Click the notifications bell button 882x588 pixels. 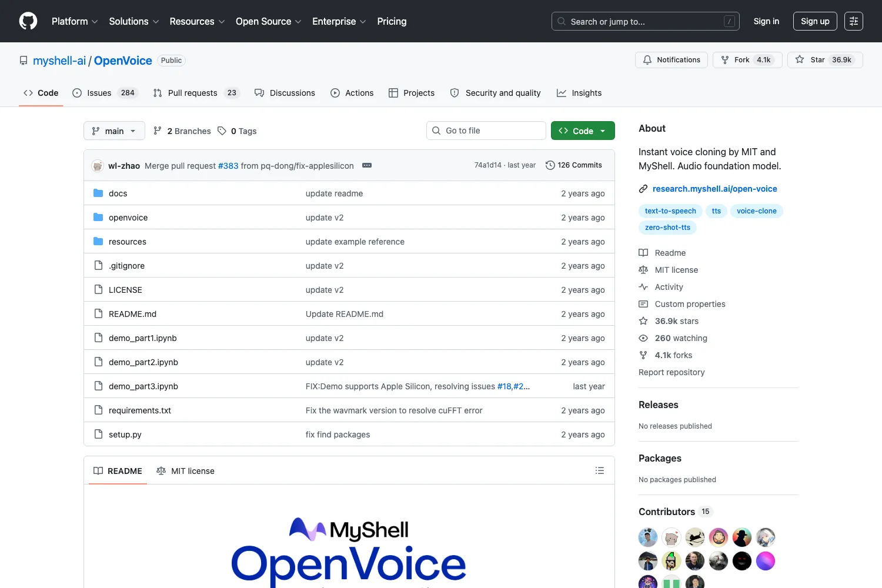[671, 60]
